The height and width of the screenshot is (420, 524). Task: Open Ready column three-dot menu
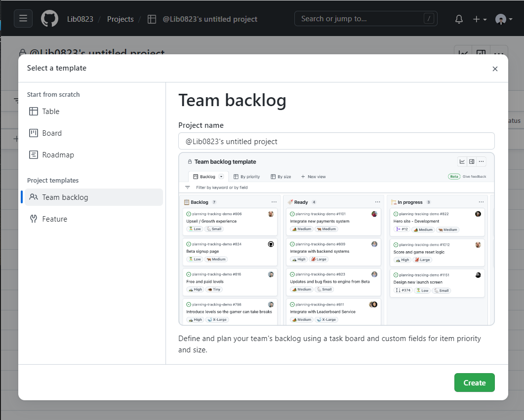pos(378,202)
